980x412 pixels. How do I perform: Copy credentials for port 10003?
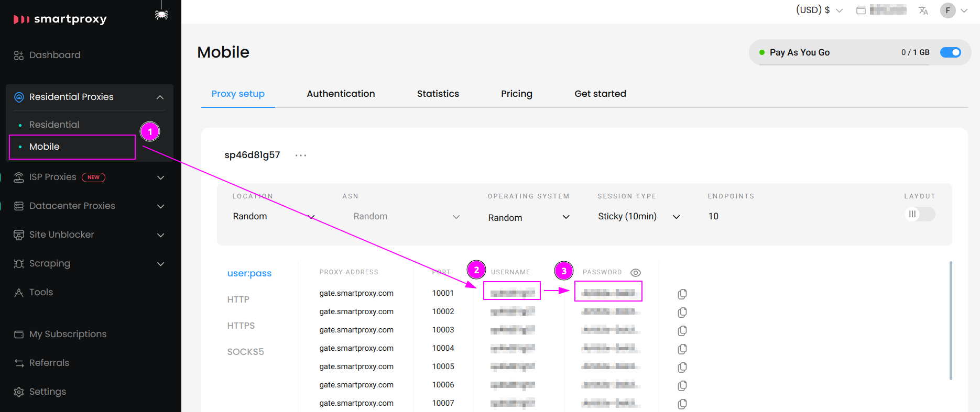(x=682, y=331)
